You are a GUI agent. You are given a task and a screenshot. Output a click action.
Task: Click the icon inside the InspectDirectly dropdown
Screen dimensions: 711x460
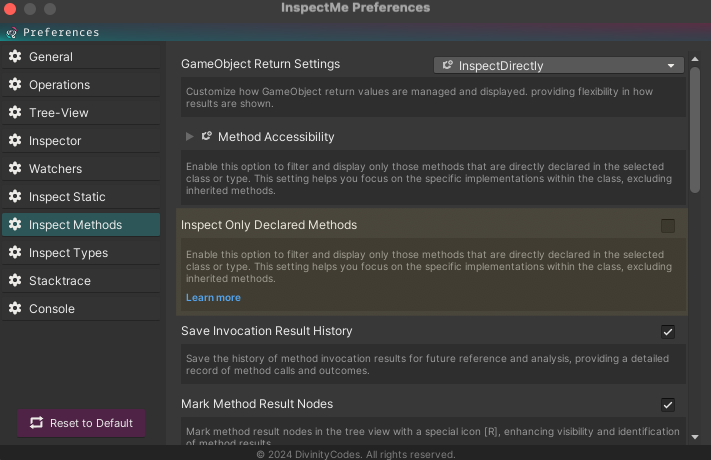[x=448, y=65]
